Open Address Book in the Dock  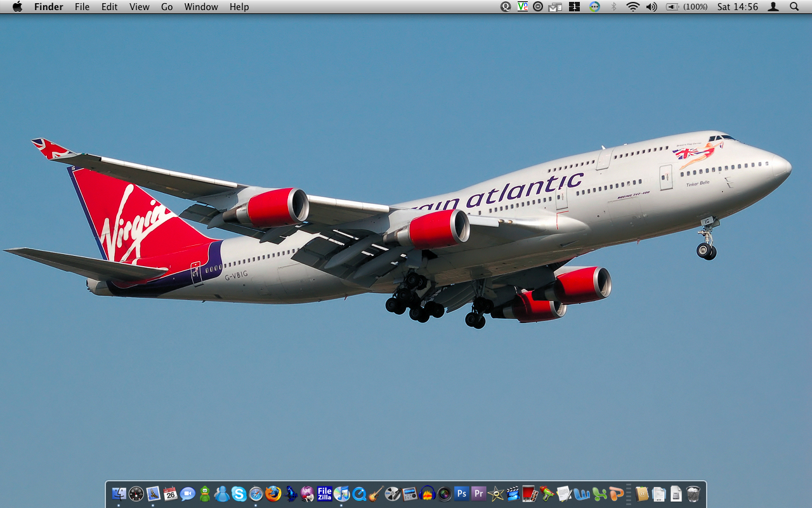click(x=642, y=493)
